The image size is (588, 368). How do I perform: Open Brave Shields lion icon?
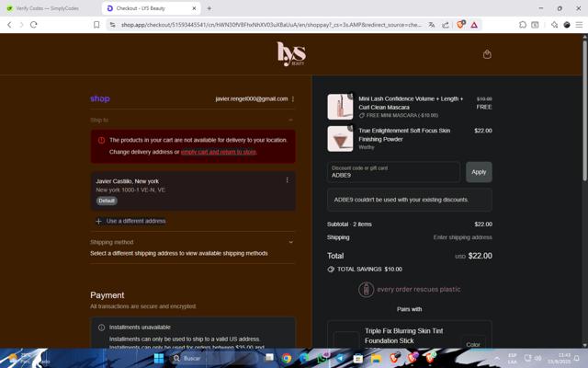pos(460,25)
